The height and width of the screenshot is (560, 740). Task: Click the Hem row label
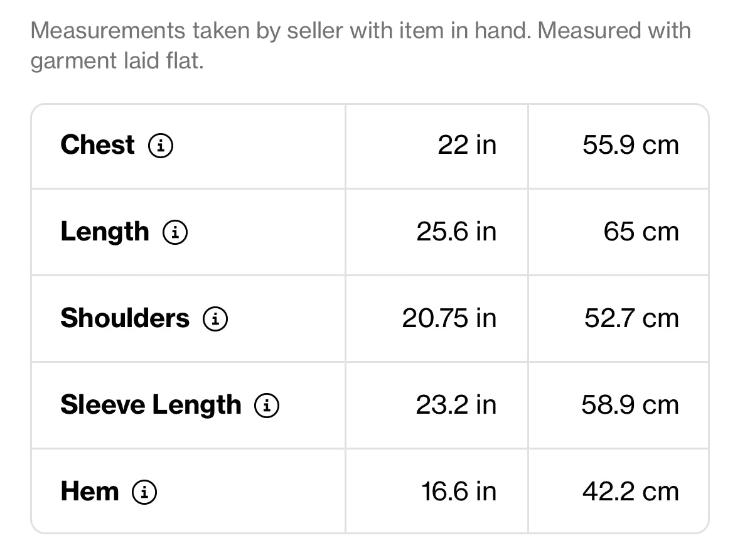tap(90, 491)
